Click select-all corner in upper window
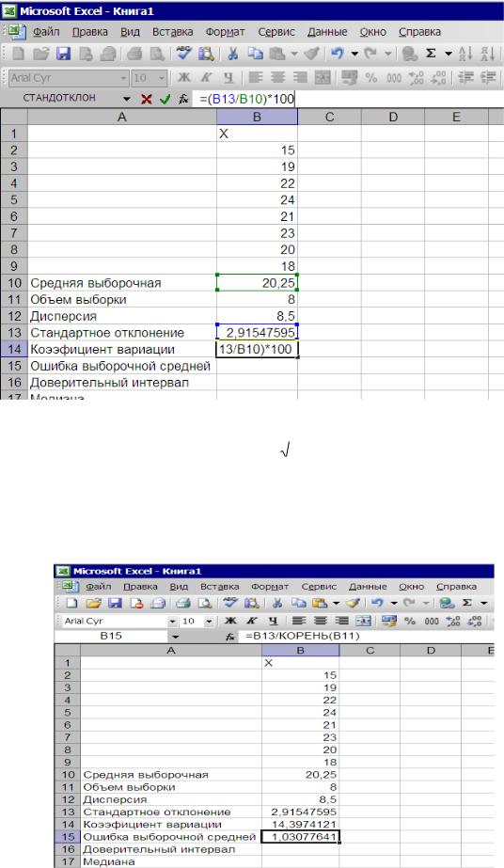Viewport: 504px width, 868px height. (x=14, y=117)
